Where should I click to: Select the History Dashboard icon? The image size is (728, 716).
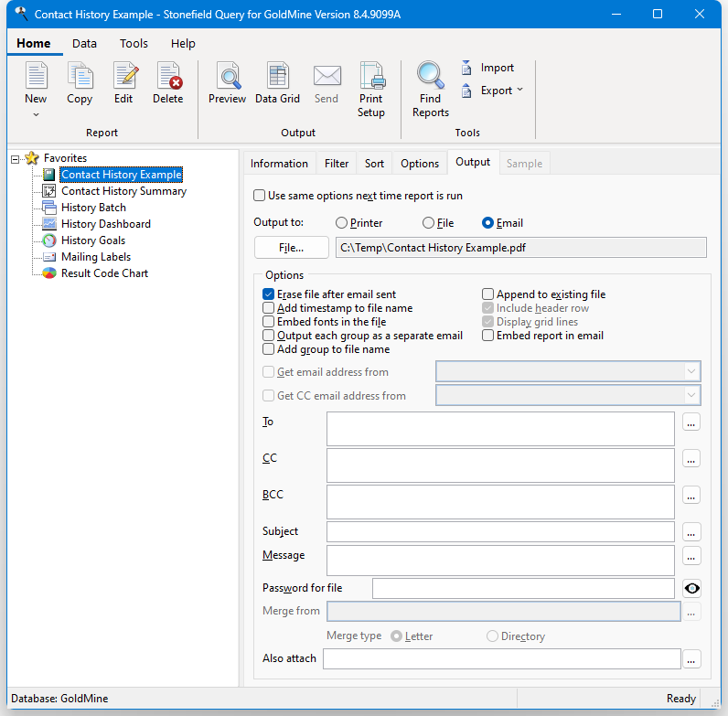click(x=49, y=224)
